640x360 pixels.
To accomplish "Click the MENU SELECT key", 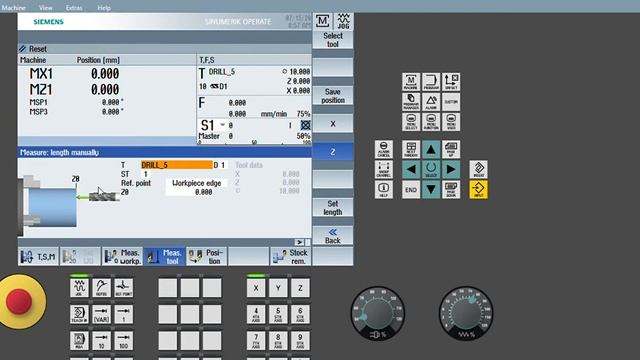I will tap(411, 122).
